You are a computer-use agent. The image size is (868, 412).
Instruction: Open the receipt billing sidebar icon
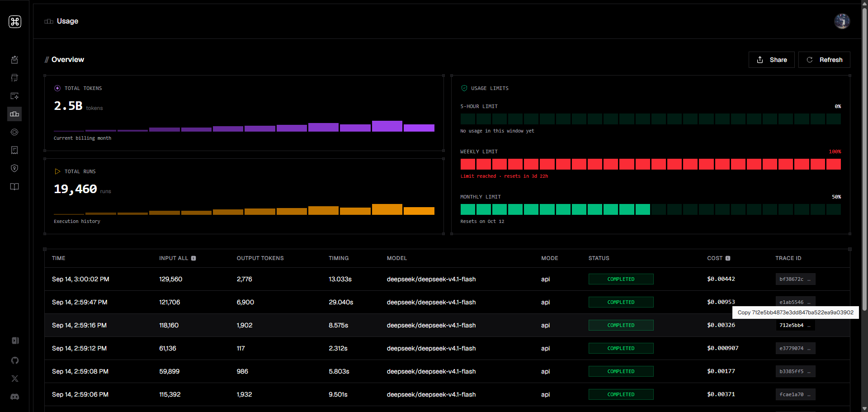14,150
